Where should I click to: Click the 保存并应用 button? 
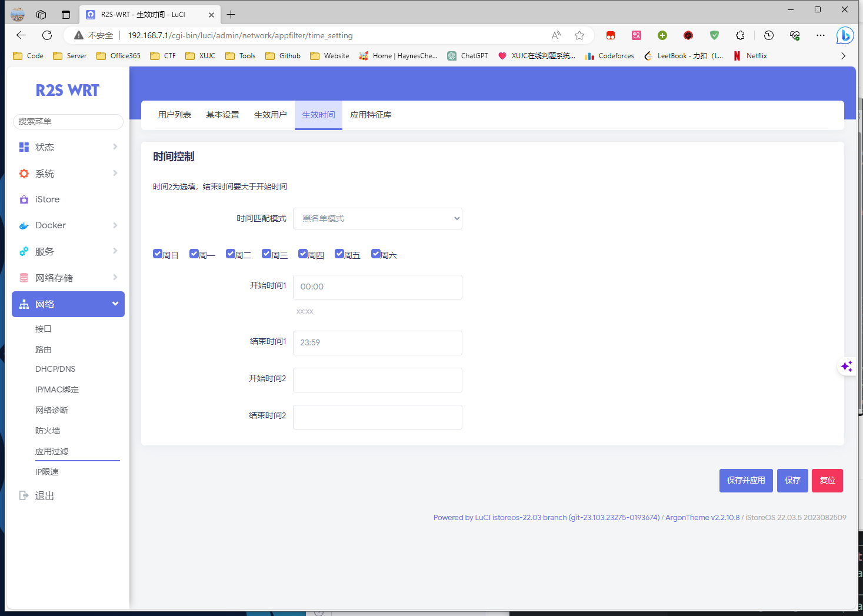pos(746,481)
